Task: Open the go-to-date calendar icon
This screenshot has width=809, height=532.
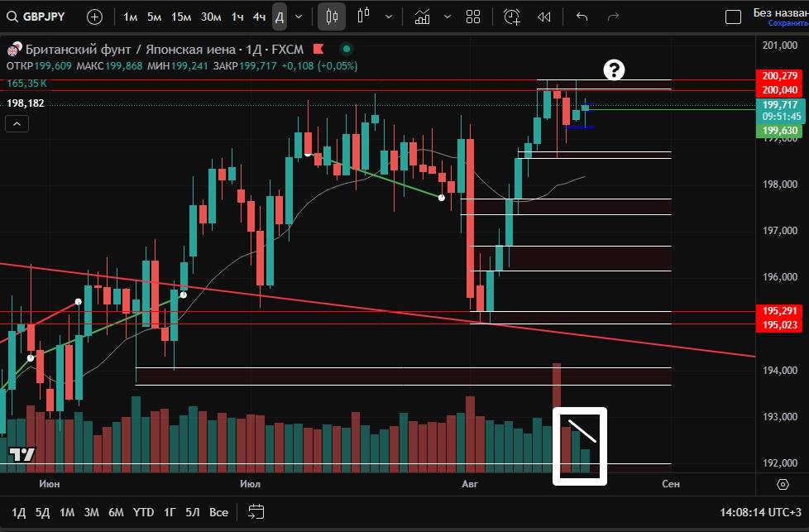Action: 256,512
